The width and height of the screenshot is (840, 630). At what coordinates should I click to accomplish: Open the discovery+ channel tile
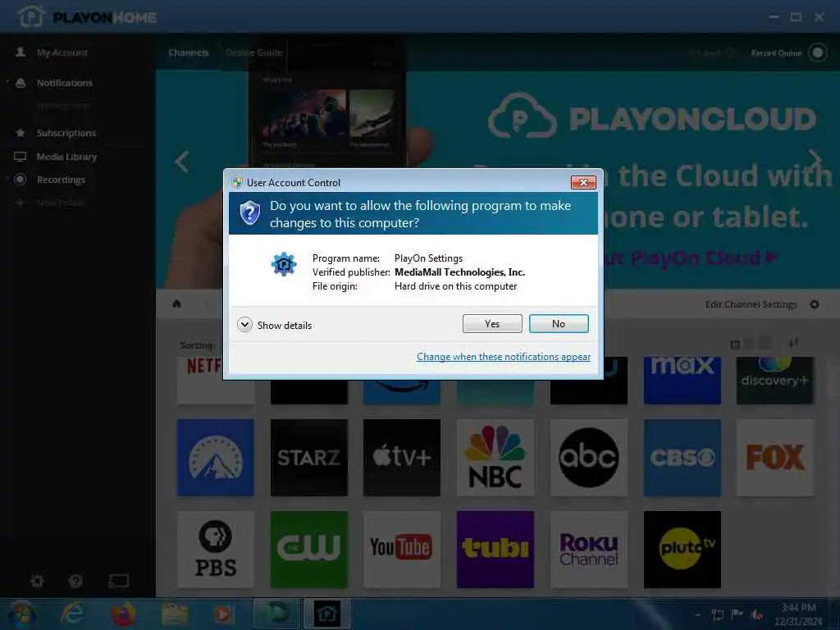tap(774, 381)
